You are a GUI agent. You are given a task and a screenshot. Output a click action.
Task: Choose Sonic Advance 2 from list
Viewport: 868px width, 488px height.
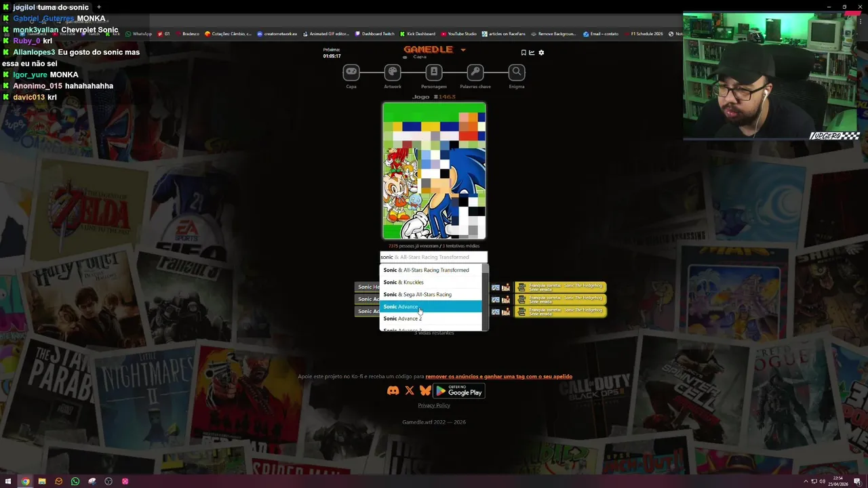coord(431,319)
